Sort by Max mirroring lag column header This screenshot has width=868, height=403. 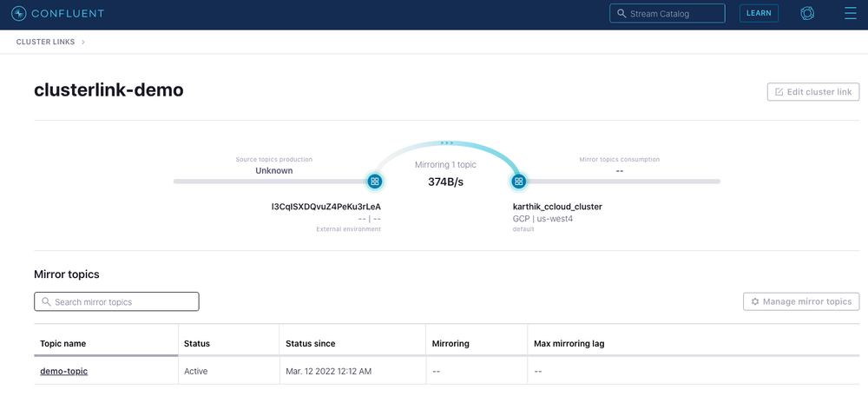coord(569,344)
